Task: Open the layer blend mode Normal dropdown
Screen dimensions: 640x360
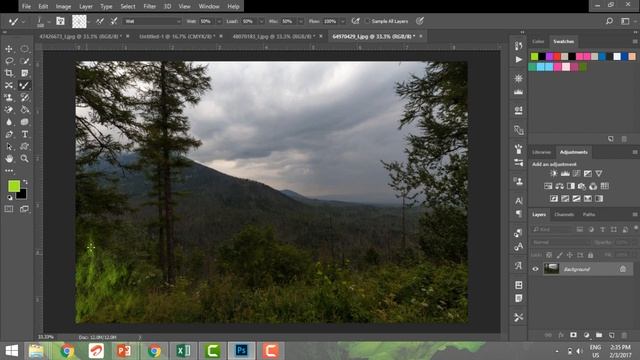Action: point(560,242)
